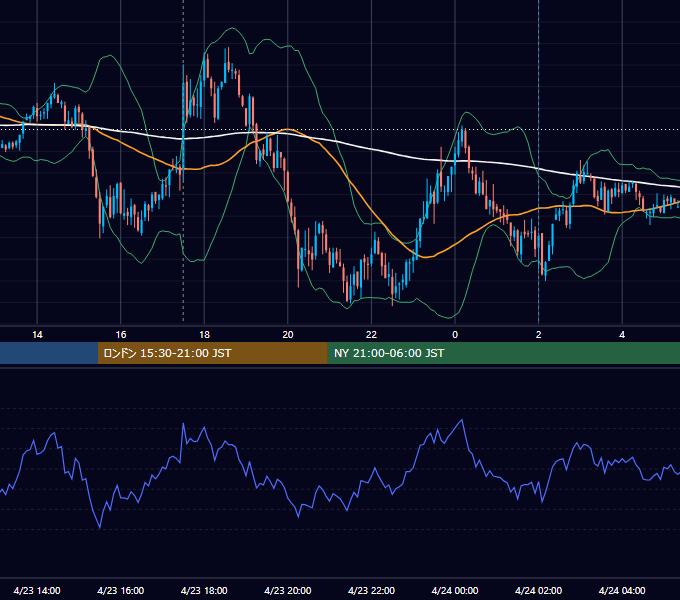Click the blue session bar before ロンドン
Screen dimensions: 680x600
click(49, 353)
